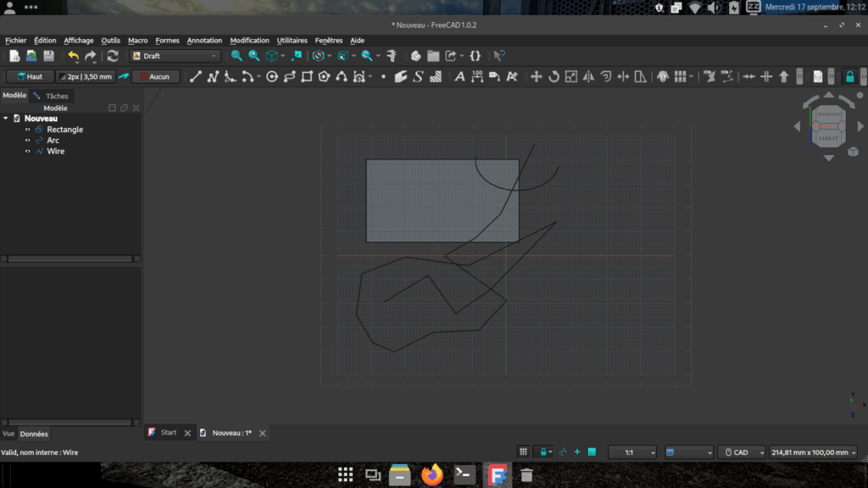Image resolution: width=868 pixels, height=488 pixels.
Task: Select the Arc drawing tool
Action: coord(248,77)
